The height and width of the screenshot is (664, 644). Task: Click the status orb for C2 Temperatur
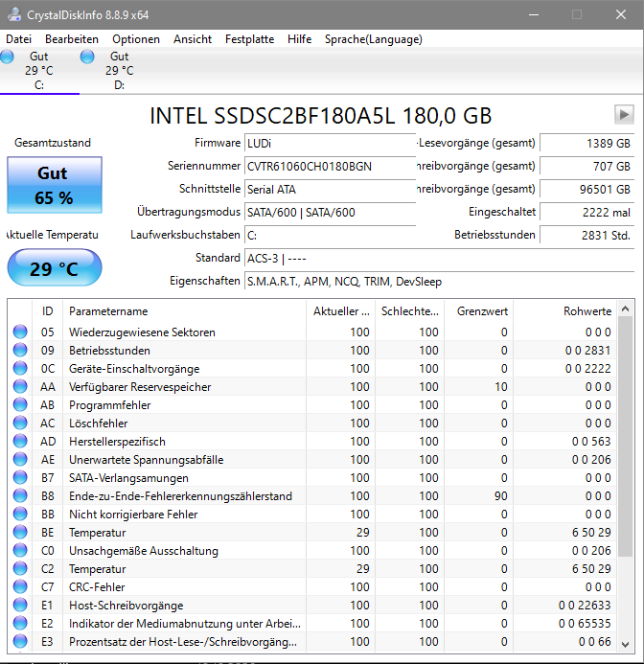(20, 569)
